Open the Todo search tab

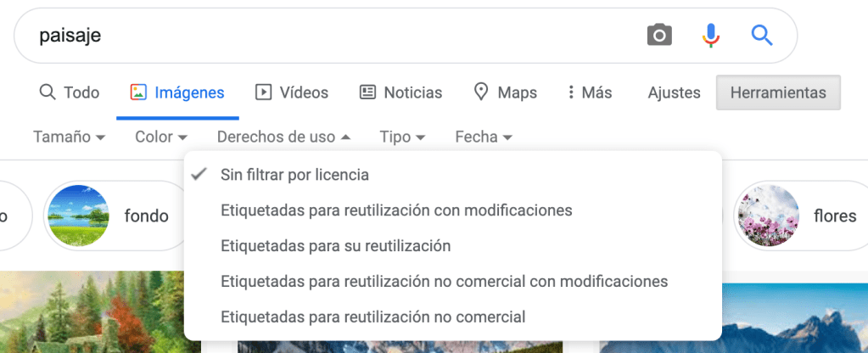tap(70, 92)
